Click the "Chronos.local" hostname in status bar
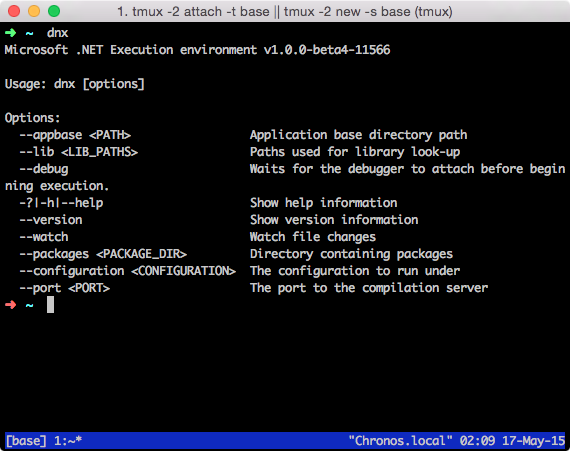Viewport: 570px width, 451px height. coord(401,441)
